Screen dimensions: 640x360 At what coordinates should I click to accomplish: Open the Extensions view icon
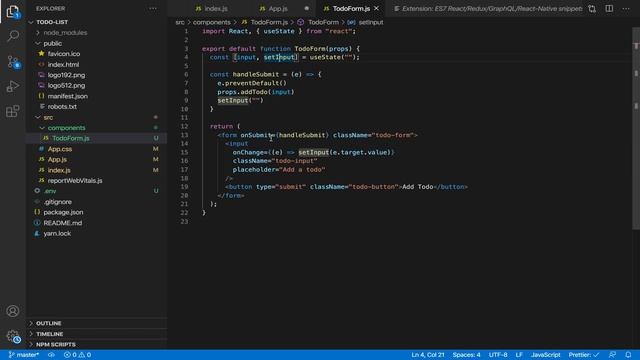pos(13,111)
